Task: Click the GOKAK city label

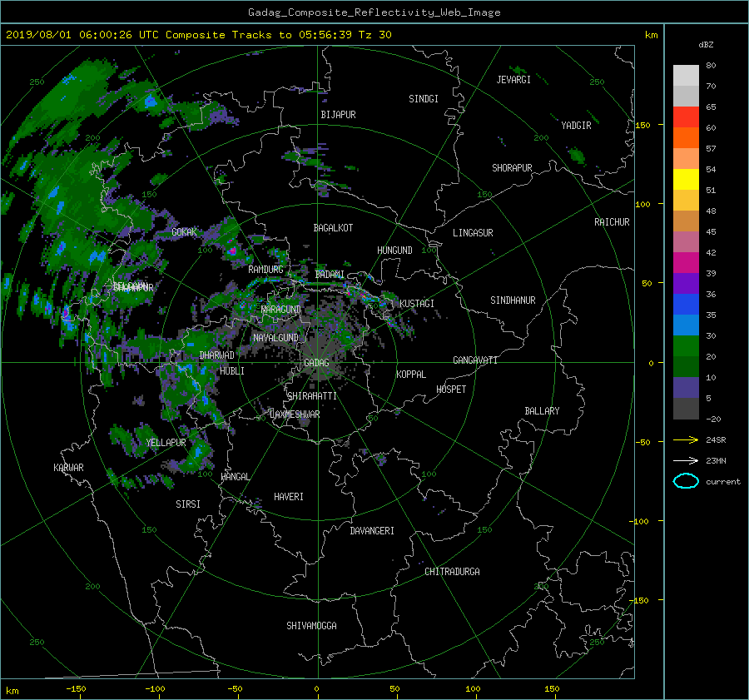Action: [x=184, y=232]
